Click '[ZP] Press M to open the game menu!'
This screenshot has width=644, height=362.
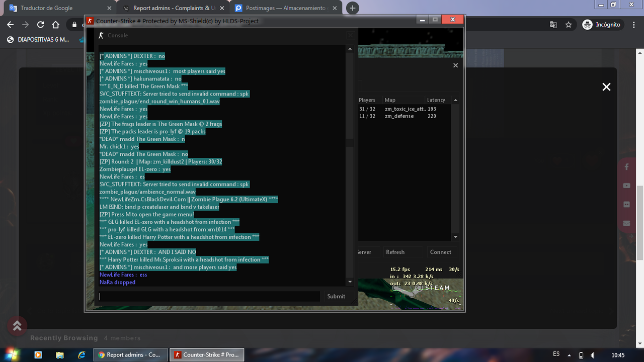(x=146, y=214)
